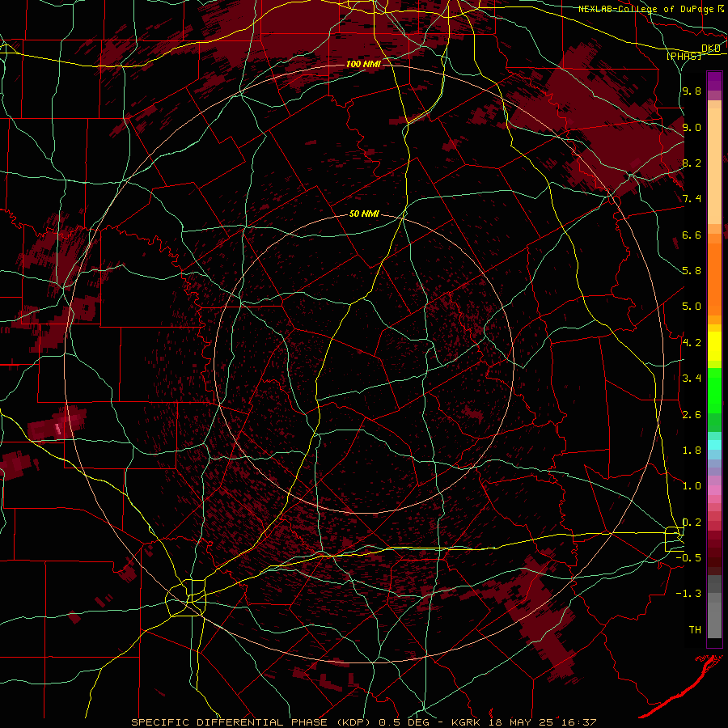Click the 4.2 value on color scale
This screenshot has height=728, width=728.
click(692, 343)
